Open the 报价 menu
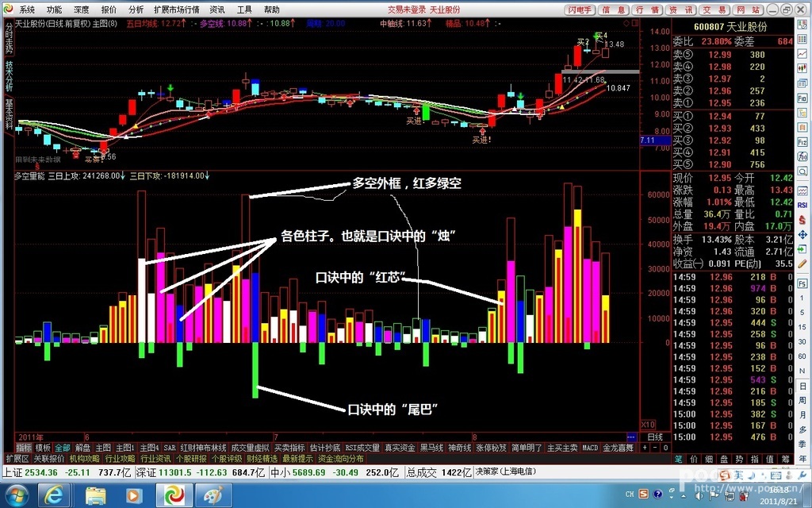This screenshot has width=812, height=508. tap(109, 10)
